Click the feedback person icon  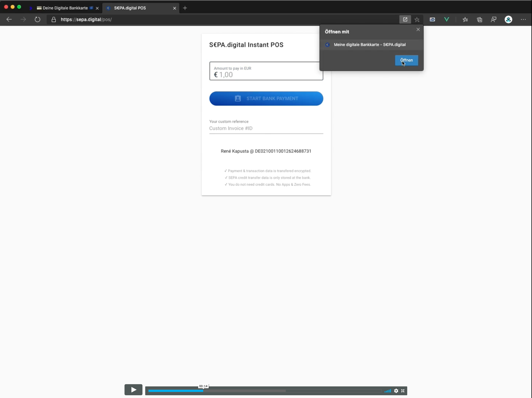[494, 19]
